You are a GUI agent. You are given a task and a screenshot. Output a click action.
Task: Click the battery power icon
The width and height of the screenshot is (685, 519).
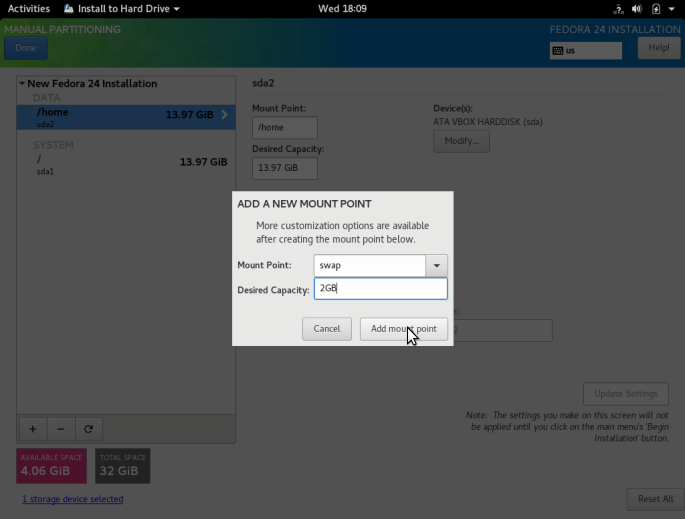[656, 9]
